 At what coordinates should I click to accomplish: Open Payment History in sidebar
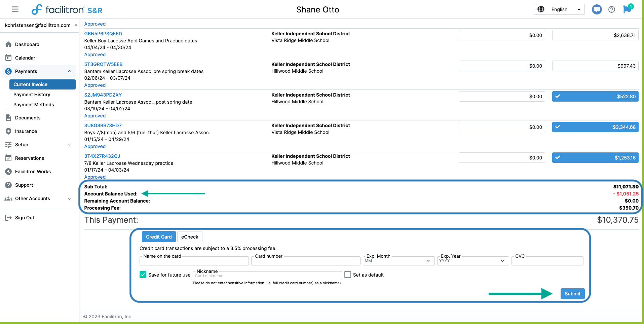coord(32,95)
